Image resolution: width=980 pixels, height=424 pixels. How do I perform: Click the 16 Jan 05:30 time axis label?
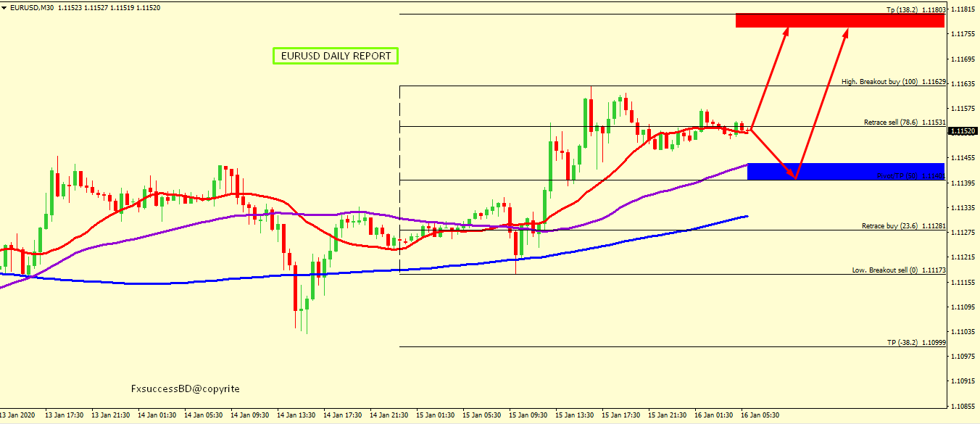tap(758, 415)
